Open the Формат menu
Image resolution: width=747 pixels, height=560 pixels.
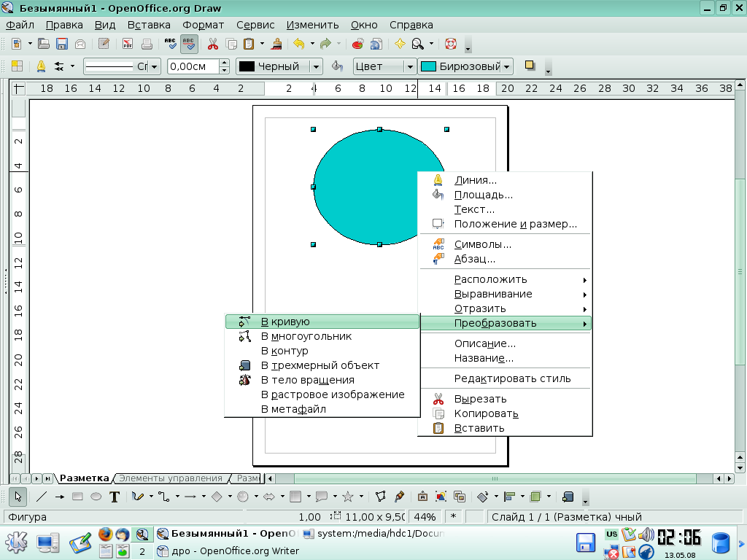point(203,25)
